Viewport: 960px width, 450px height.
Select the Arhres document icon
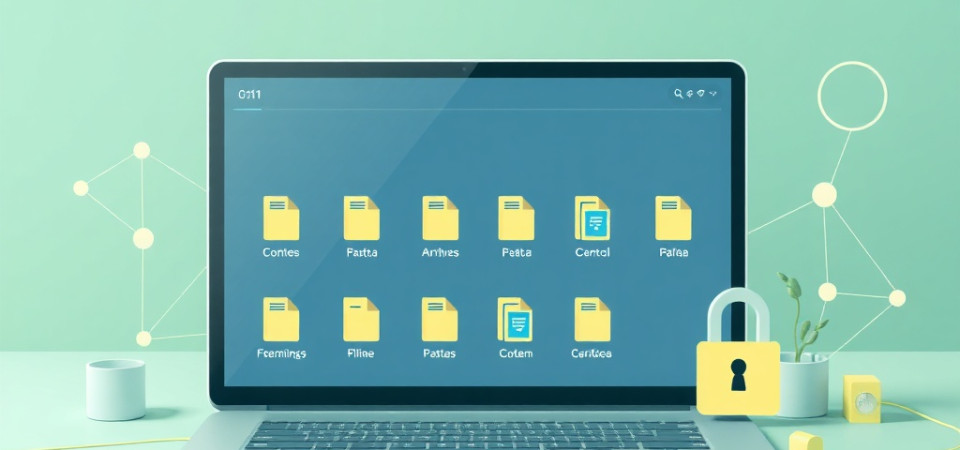[x=440, y=217]
